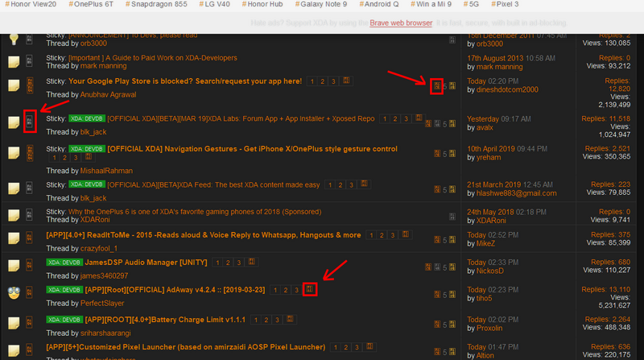This screenshot has height=360, width=644.
Task: Open the Navigation Gestures thread
Action: tap(252, 149)
